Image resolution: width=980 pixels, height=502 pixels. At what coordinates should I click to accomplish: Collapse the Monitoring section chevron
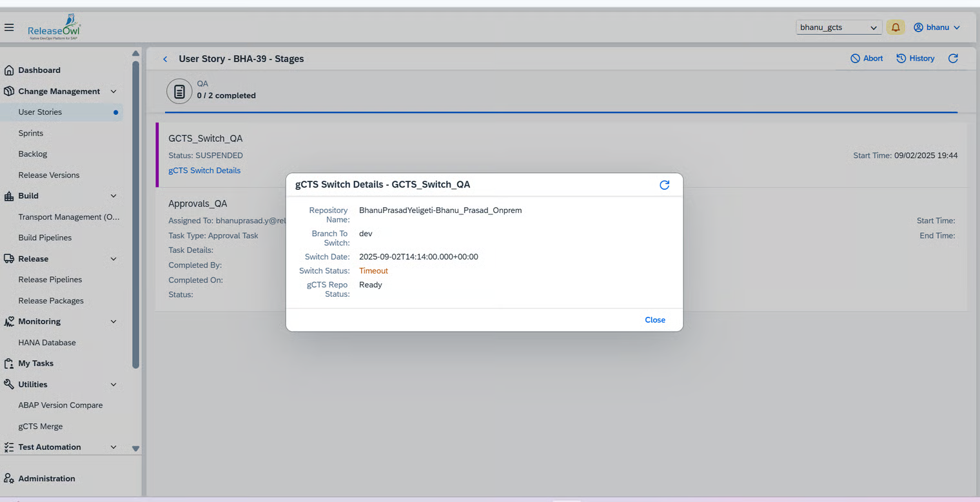point(113,321)
